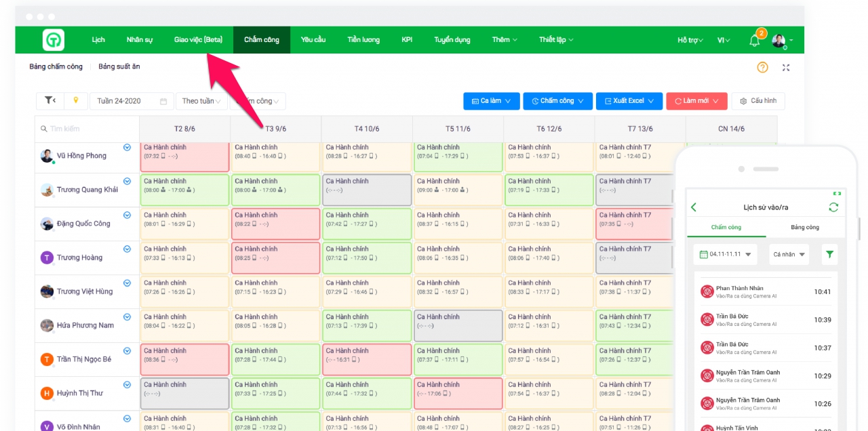This screenshot has height=431, width=868.
Task: Open the KPI menu
Action: click(407, 40)
